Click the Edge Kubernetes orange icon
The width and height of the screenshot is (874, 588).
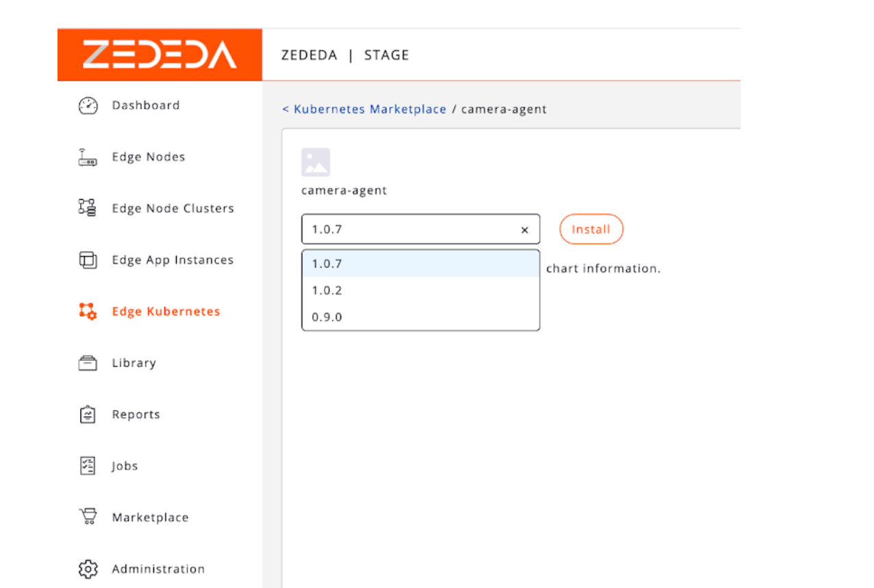88,311
